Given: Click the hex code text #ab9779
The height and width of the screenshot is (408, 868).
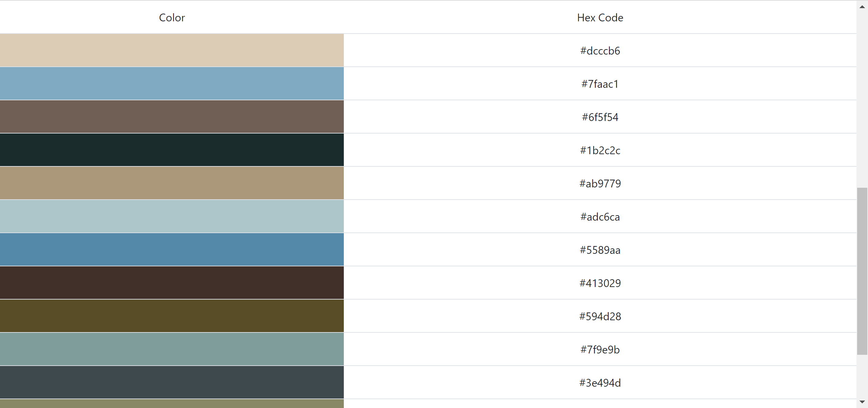Looking at the screenshot, I should (600, 183).
